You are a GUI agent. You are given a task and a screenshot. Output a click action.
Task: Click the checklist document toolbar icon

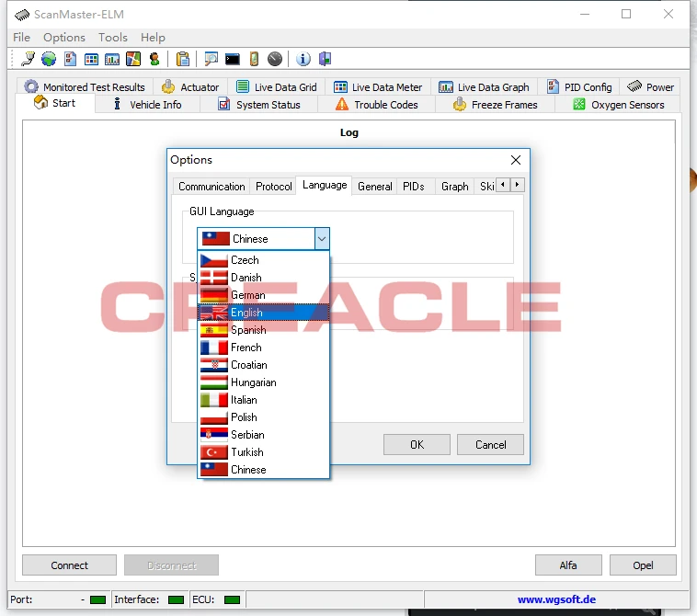(70, 59)
